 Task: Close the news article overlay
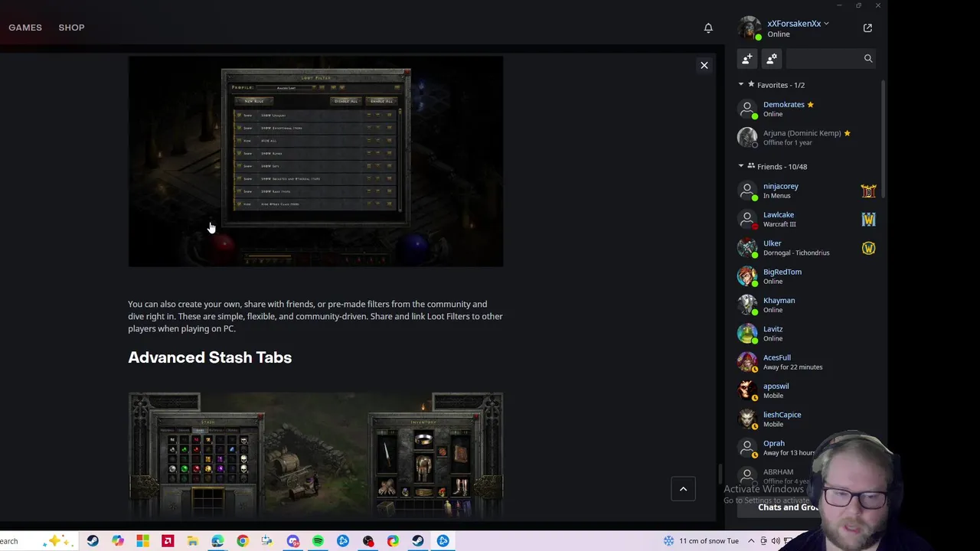click(704, 65)
